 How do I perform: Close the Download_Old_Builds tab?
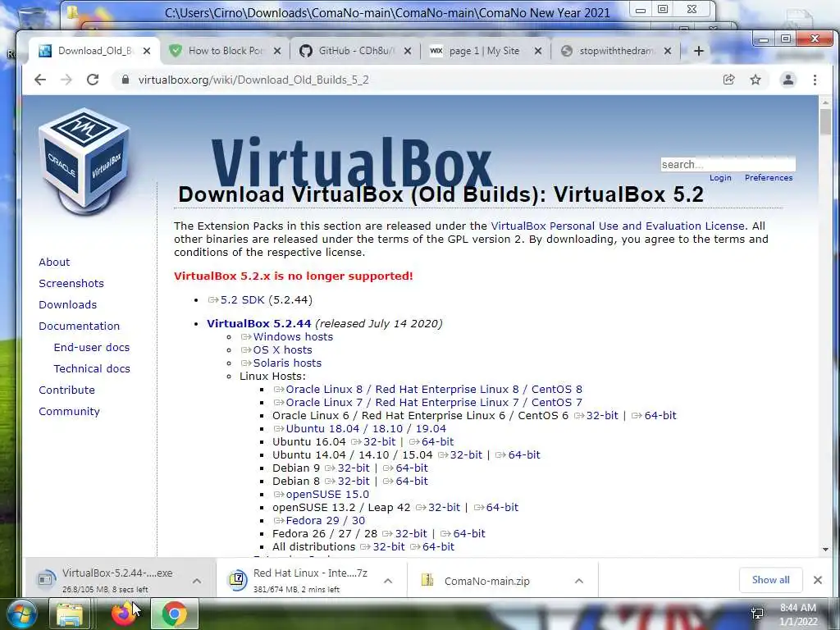click(147, 51)
